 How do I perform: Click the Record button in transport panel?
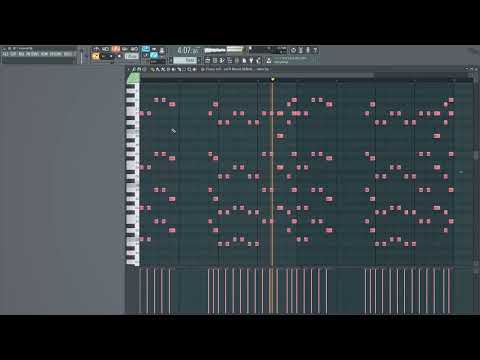coord(119,56)
